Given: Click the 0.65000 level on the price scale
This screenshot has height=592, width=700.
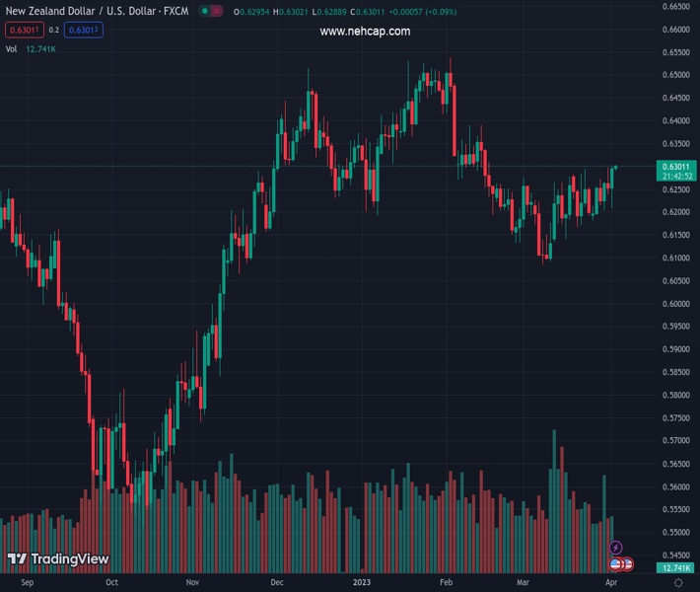Looking at the screenshot, I should pyautogui.click(x=675, y=75).
